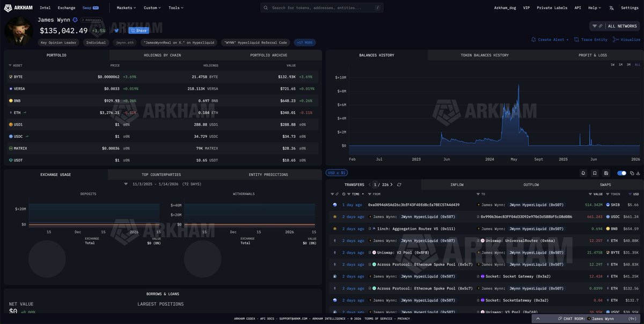Switch to Portfolio Archive tab

tap(268, 55)
